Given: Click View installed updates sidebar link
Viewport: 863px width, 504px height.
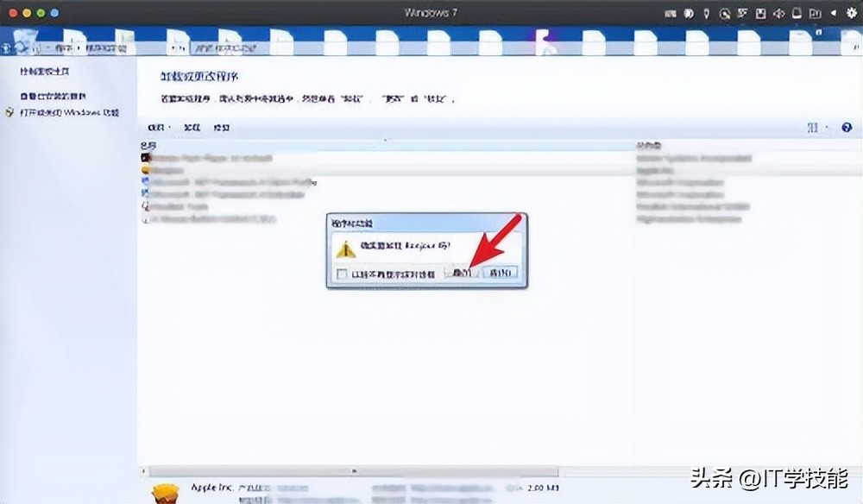Looking at the screenshot, I should pos(54,97).
